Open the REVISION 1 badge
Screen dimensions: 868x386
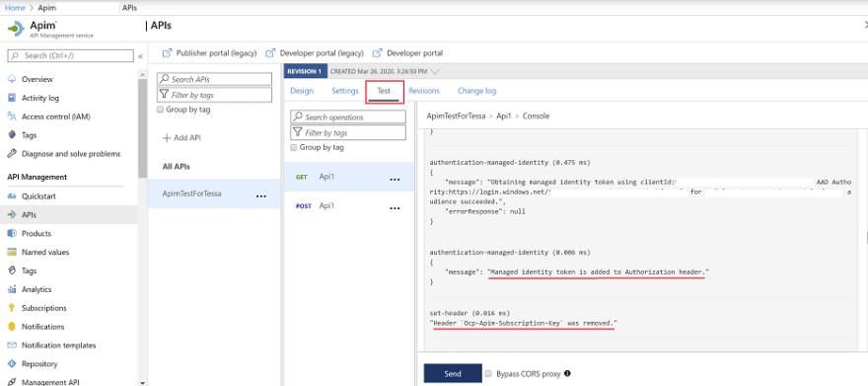(x=305, y=71)
